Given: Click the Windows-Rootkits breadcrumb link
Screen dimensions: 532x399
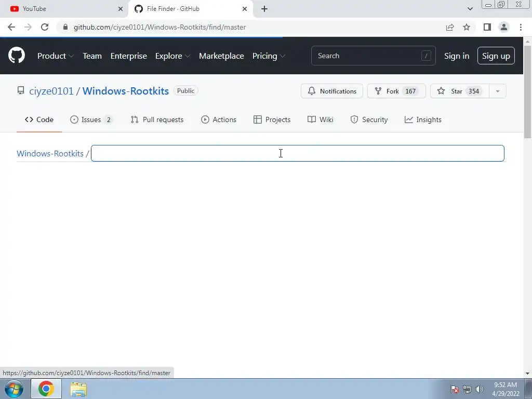Looking at the screenshot, I should [x=50, y=153].
